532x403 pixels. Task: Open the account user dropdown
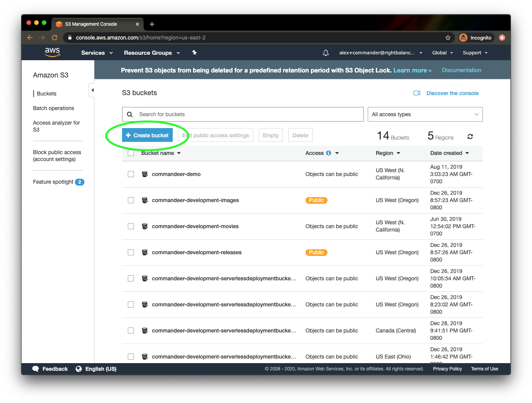[x=381, y=53]
